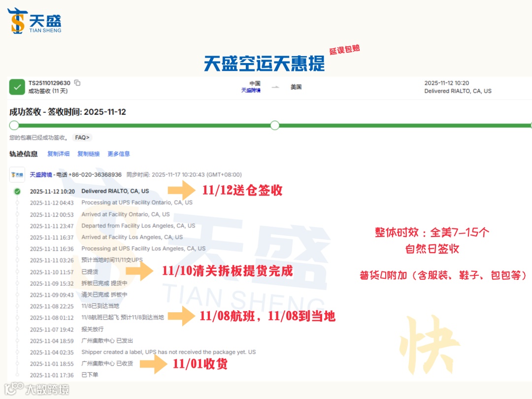Open 更多信息 link
Viewport: 532px width, 399px height.
pos(119,154)
